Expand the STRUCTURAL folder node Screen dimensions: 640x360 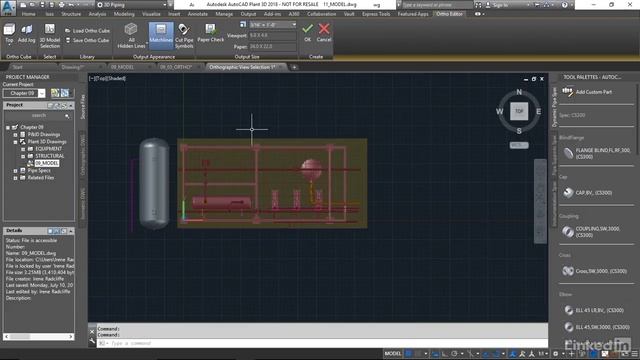23,156
